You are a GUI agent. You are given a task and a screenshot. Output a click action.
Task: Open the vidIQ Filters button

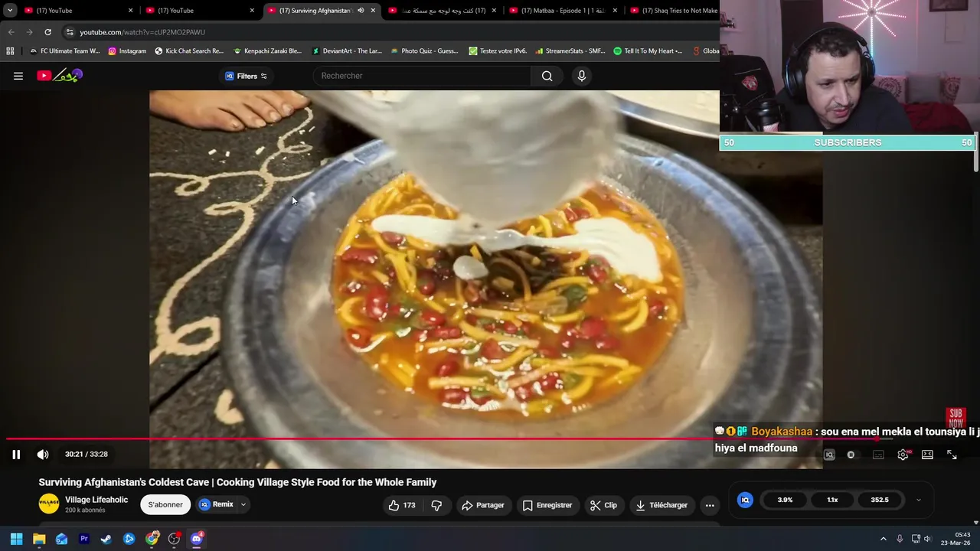coord(246,76)
